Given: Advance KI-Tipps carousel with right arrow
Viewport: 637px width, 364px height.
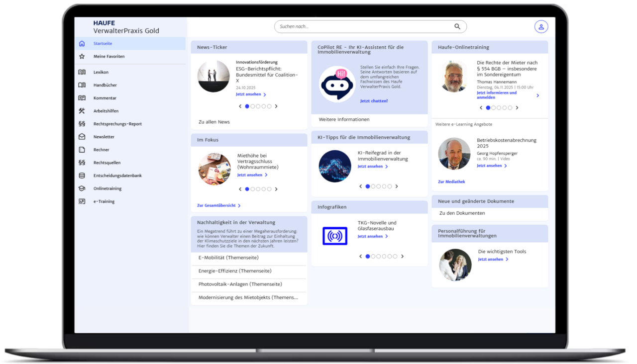Looking at the screenshot, I should pyautogui.click(x=397, y=186).
